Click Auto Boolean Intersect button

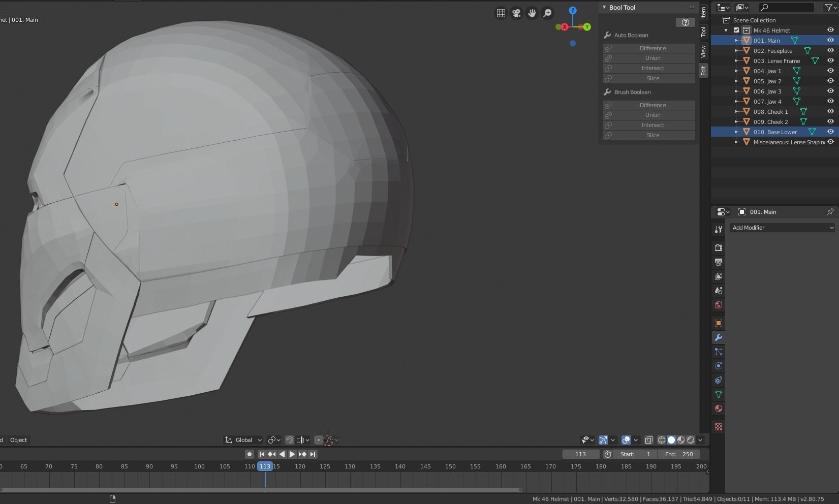click(x=649, y=68)
